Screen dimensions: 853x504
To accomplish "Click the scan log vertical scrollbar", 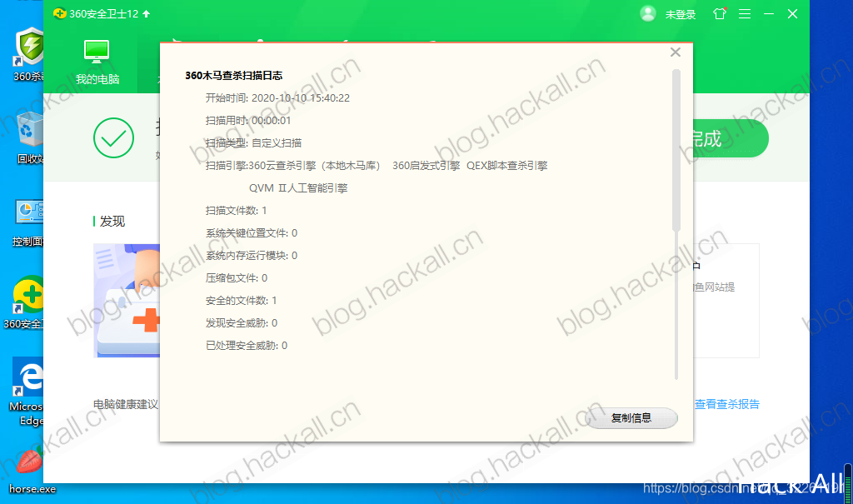I will pyautogui.click(x=676, y=150).
